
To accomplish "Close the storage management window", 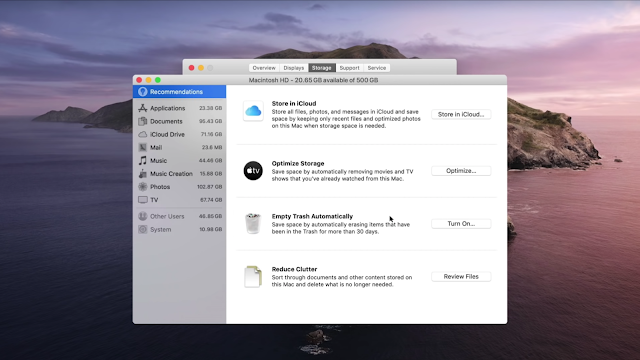I will coord(139,80).
